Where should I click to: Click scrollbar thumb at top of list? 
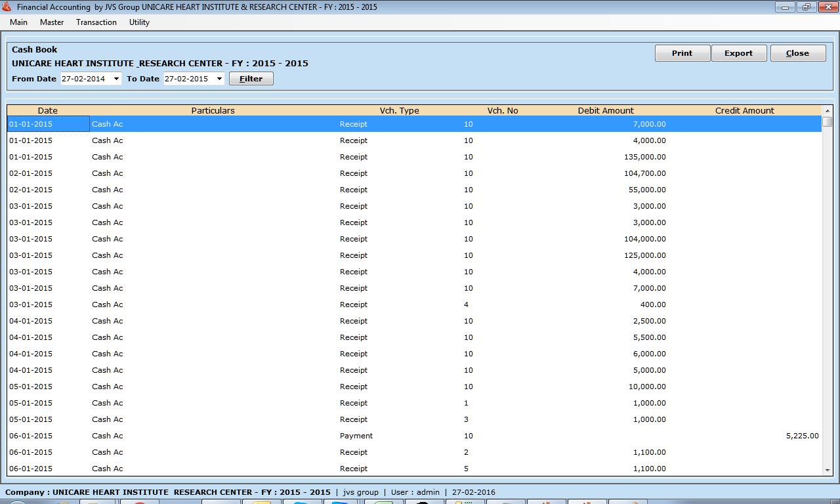point(827,122)
